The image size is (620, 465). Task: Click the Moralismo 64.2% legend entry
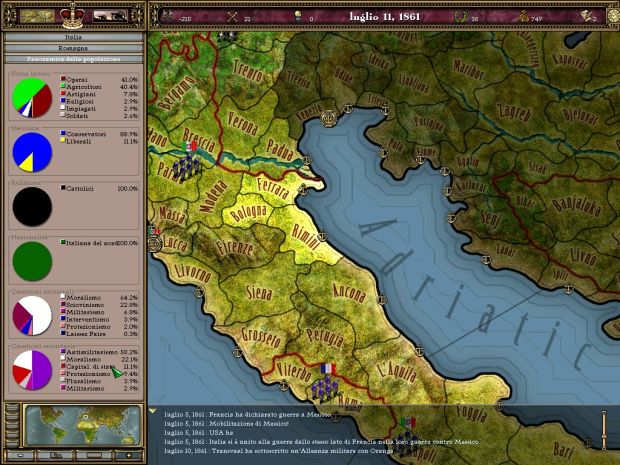click(99, 297)
